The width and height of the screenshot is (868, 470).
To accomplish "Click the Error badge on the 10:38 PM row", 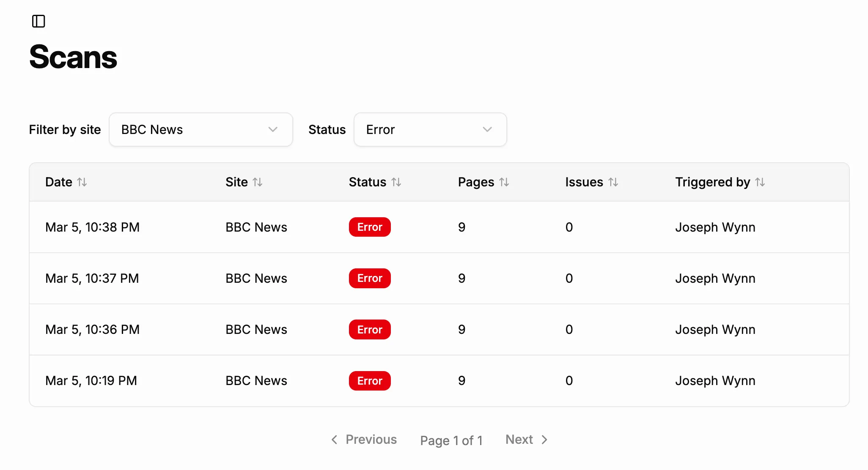I will pos(369,227).
